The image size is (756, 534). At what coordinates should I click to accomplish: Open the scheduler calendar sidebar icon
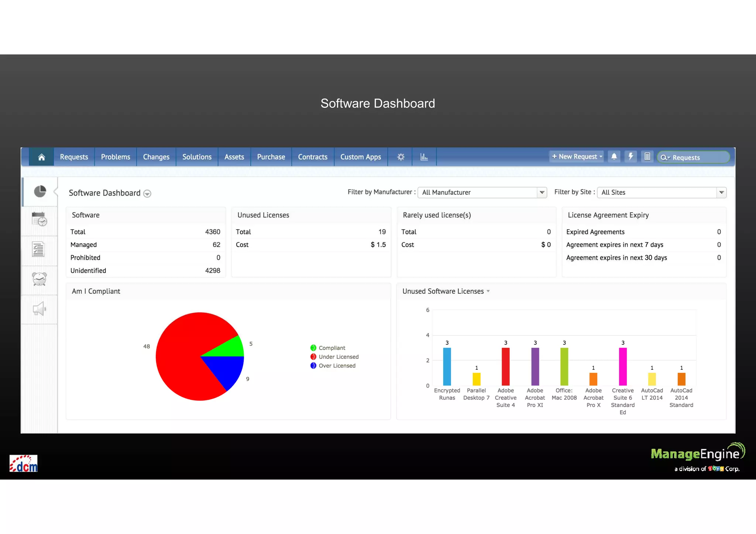coord(39,219)
